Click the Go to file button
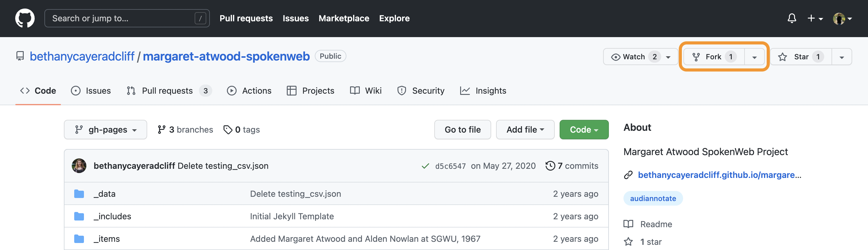868x250 pixels. pos(462,129)
